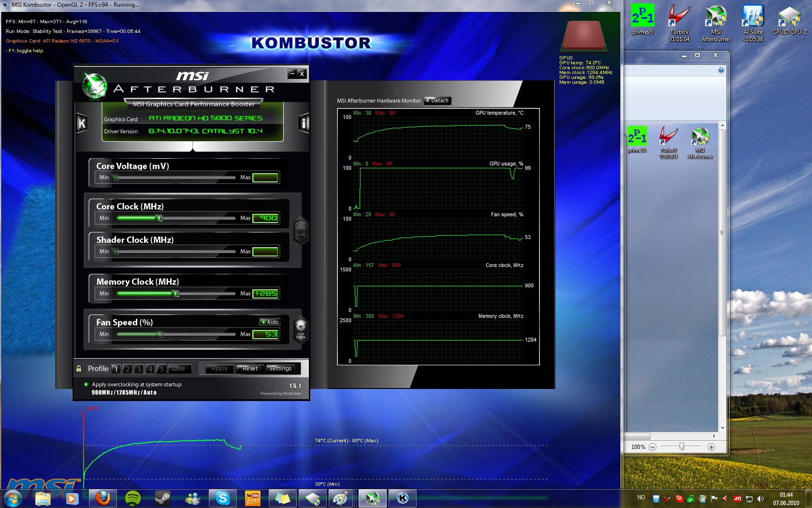Open the volume speaker tray icon
The height and width of the screenshot is (508, 812).
760,498
